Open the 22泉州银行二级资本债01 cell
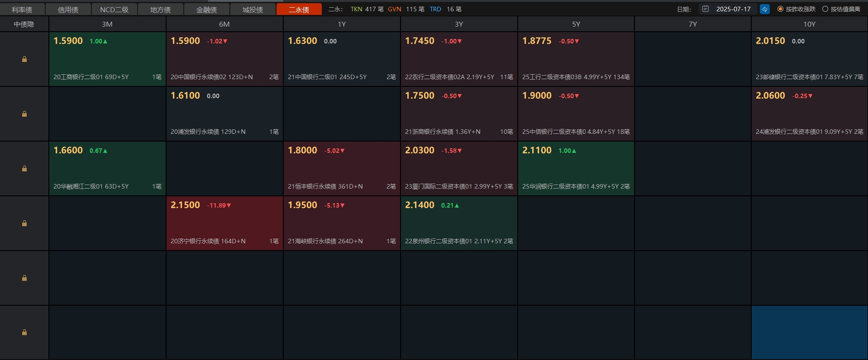868x360 pixels. [x=459, y=223]
